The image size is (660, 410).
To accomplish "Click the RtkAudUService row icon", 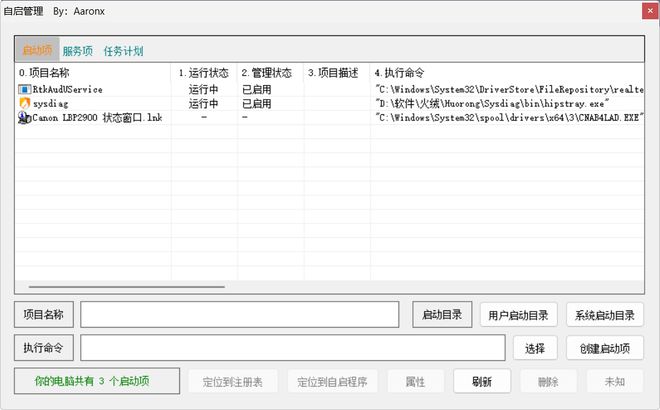I will (24, 89).
